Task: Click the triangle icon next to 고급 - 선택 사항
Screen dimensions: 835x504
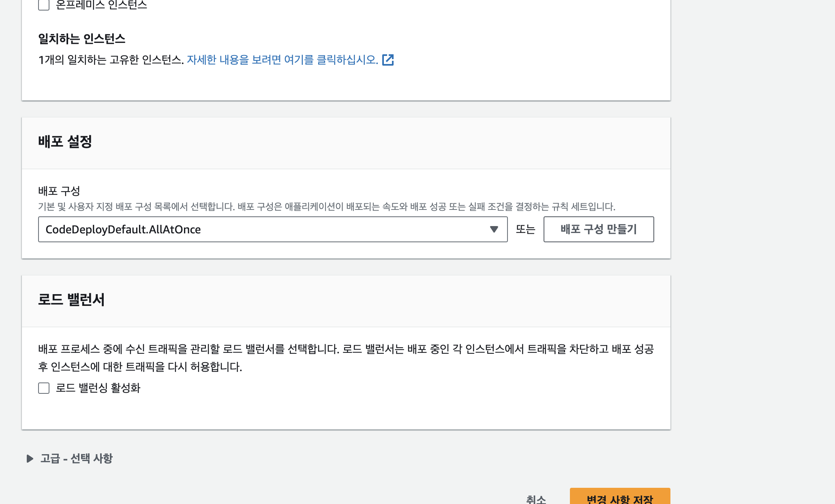Action: (x=30, y=459)
